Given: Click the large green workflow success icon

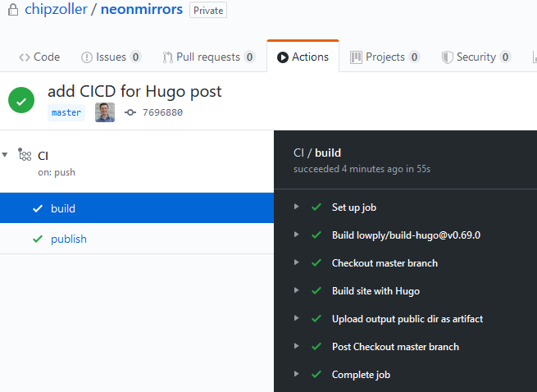Looking at the screenshot, I should tap(21, 100).
